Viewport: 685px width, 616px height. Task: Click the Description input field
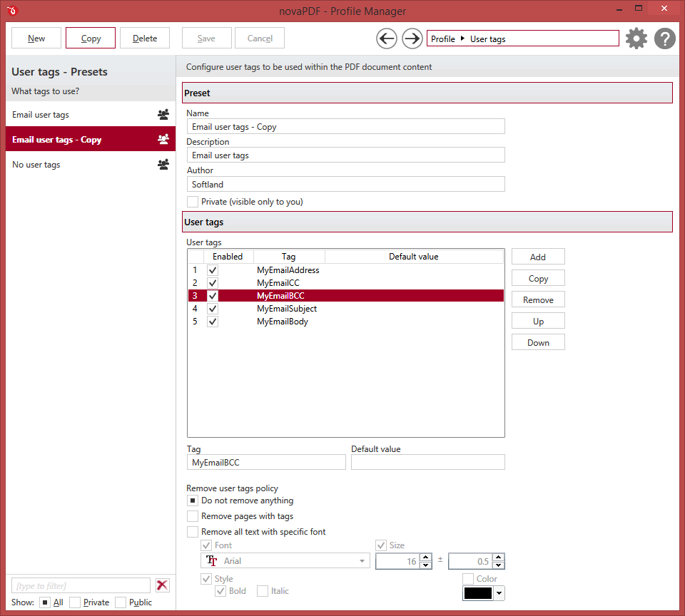[346, 155]
